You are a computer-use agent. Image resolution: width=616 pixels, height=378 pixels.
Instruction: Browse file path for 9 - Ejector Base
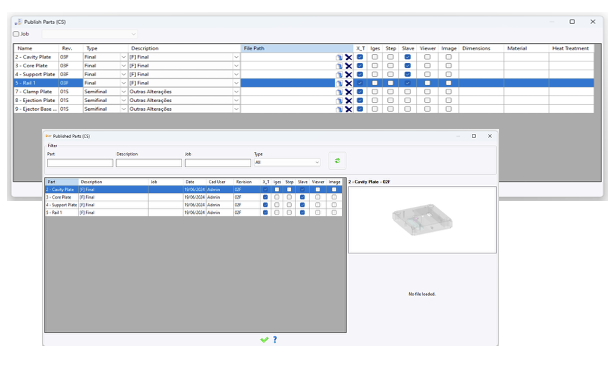[x=339, y=109]
